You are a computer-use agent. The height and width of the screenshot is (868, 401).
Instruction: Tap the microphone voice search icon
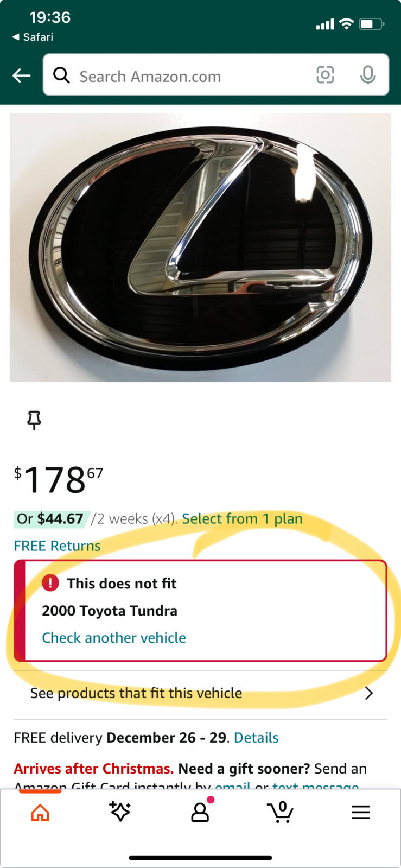(x=368, y=75)
